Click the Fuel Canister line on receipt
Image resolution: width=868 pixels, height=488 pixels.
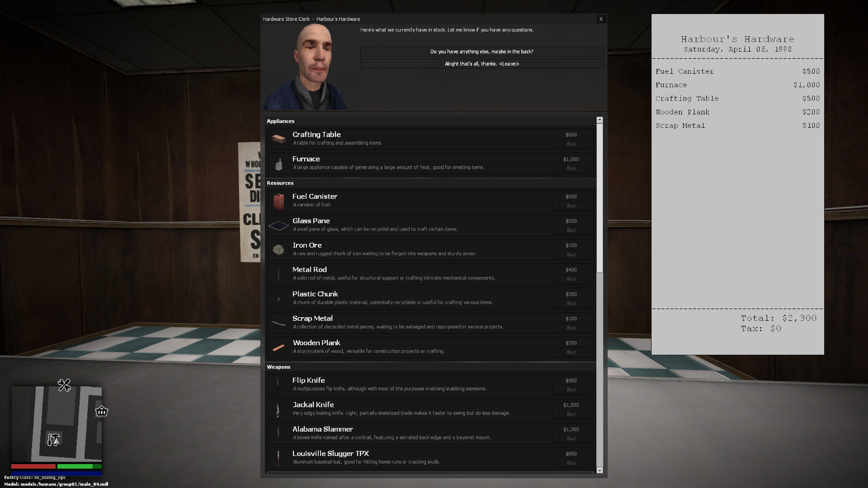click(x=738, y=71)
